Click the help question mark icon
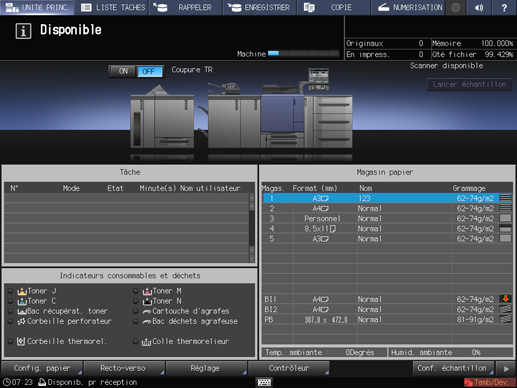Image resolution: width=517 pixels, height=388 pixels. (x=504, y=7)
